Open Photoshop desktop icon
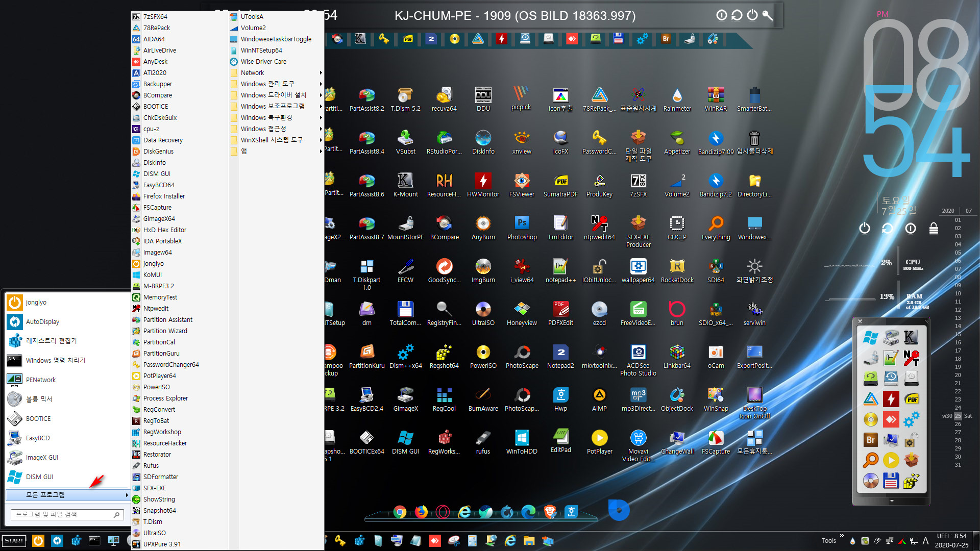The width and height of the screenshot is (980, 551). tap(522, 228)
